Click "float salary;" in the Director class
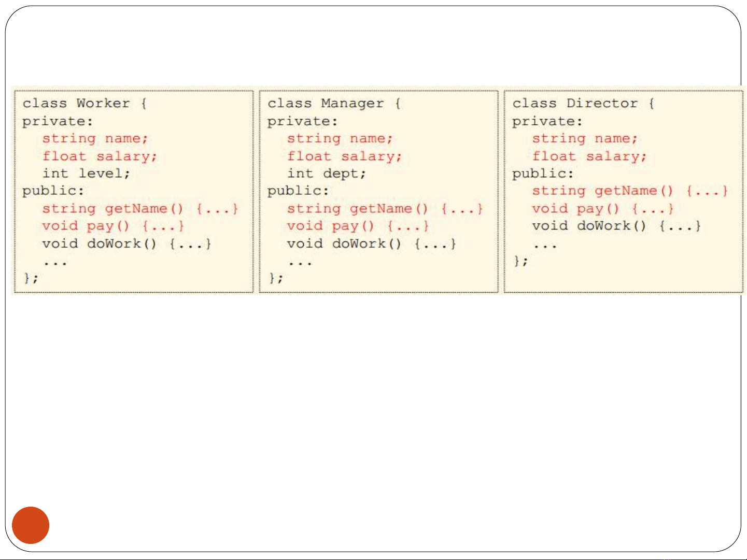This screenshot has width=747, height=560. (589, 156)
